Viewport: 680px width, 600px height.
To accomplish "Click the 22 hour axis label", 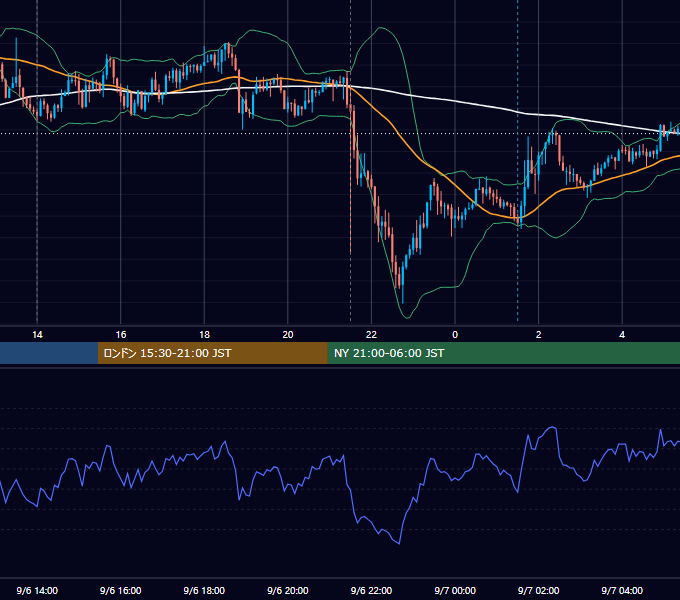I will [x=371, y=335].
